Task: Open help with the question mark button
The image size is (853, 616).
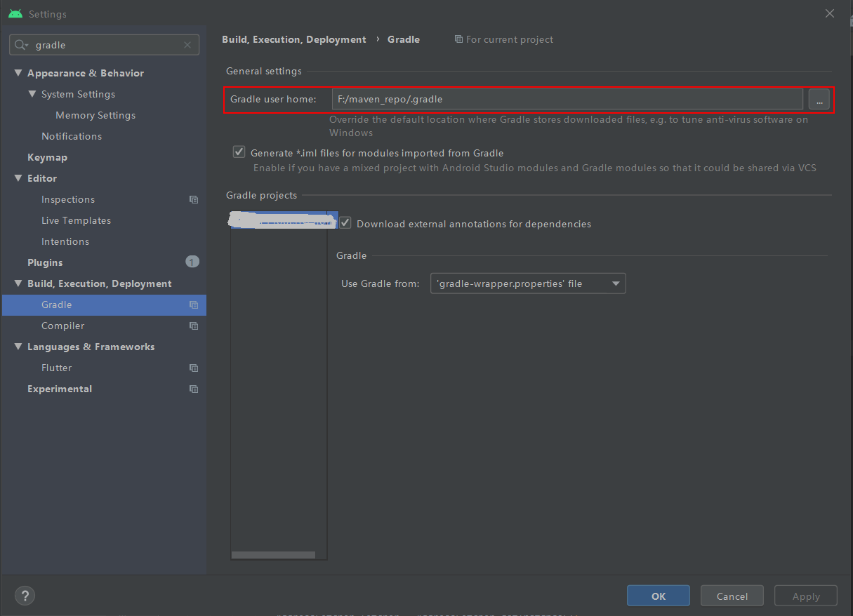Action: tap(25, 596)
